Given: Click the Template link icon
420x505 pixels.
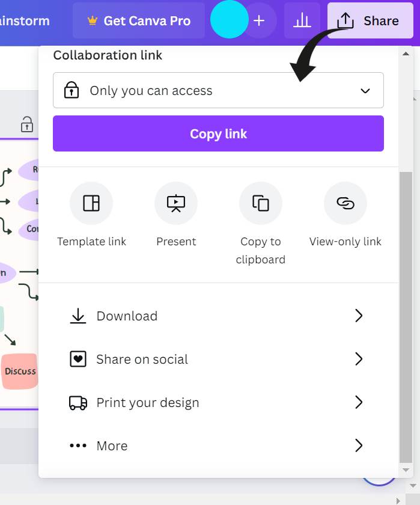Looking at the screenshot, I should pos(91,203).
